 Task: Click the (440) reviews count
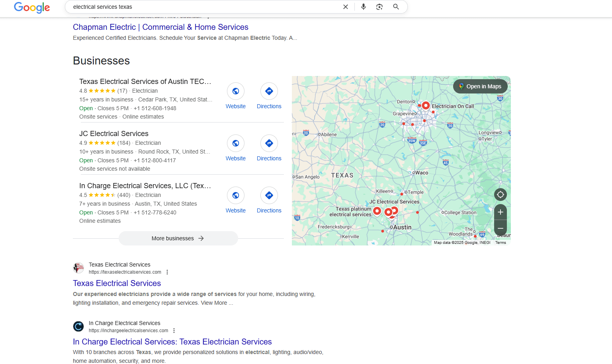tap(124, 195)
